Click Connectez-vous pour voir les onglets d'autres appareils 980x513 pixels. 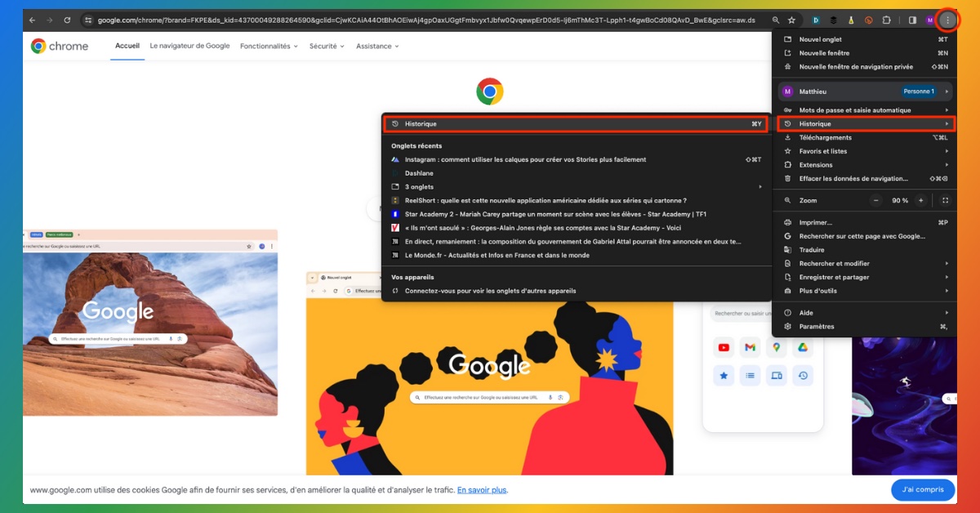[x=576, y=291]
